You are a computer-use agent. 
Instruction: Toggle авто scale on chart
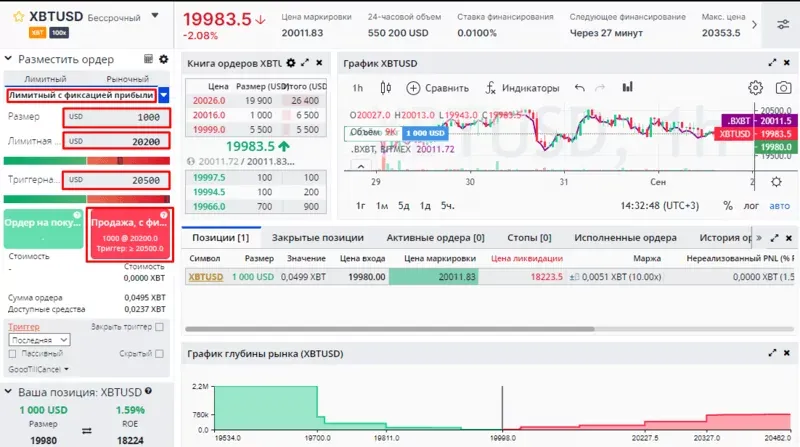(x=780, y=206)
